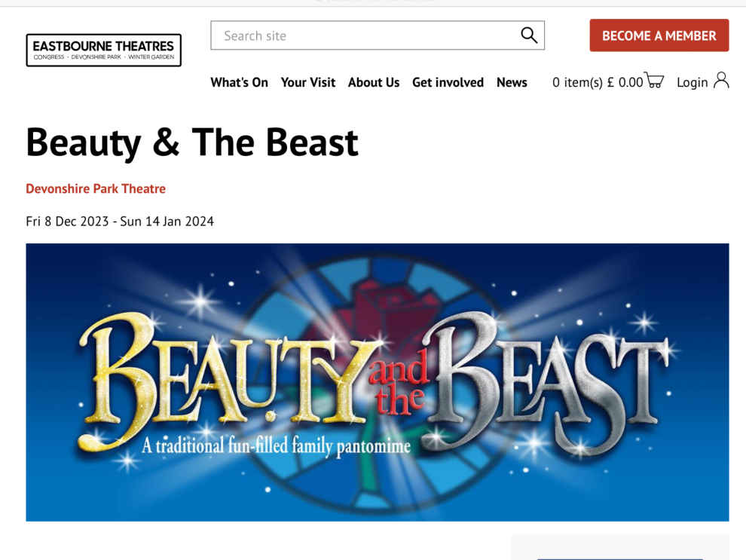
Task: Click the user profile icon beside Login
Action: [x=721, y=81]
